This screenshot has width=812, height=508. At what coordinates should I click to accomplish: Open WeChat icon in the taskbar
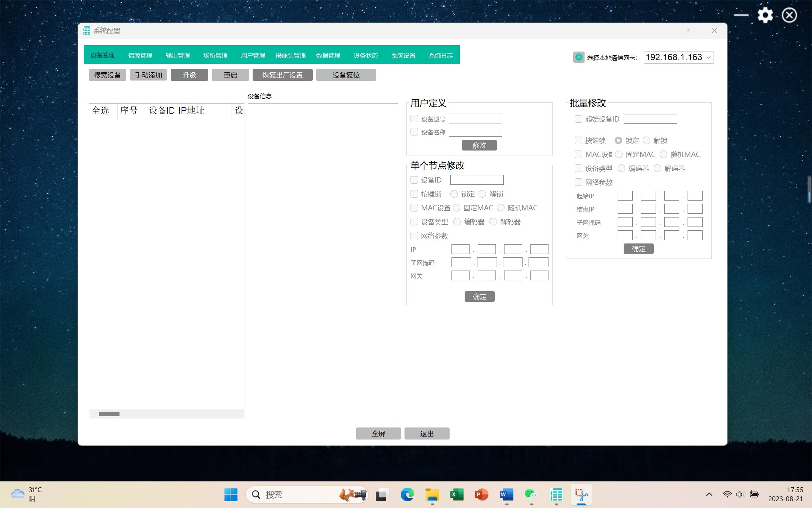pyautogui.click(x=530, y=494)
